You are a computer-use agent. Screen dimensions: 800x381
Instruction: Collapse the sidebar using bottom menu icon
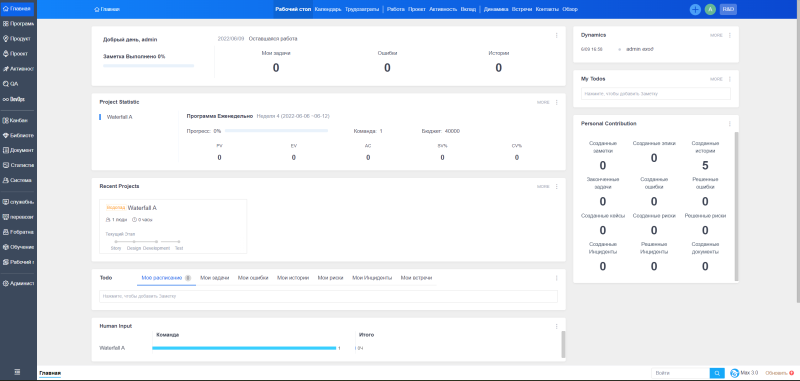coord(17,372)
